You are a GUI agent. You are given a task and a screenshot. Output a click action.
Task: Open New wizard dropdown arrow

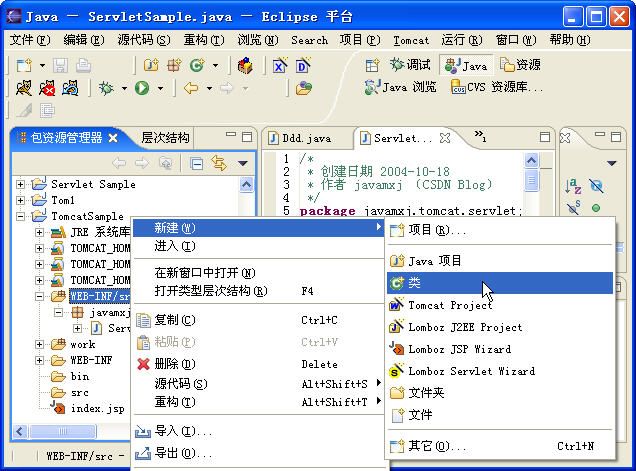point(42,65)
